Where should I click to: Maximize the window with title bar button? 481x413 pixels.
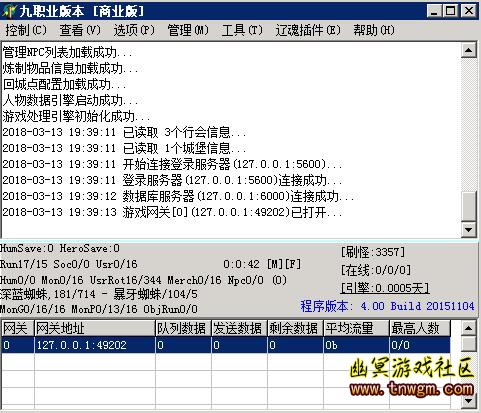pos(451,11)
